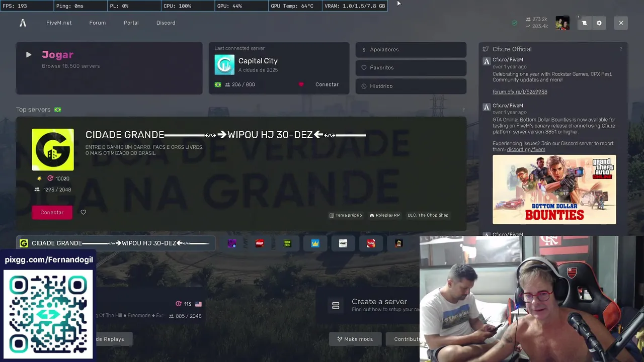Select the green-text server carousel icon

point(287,243)
